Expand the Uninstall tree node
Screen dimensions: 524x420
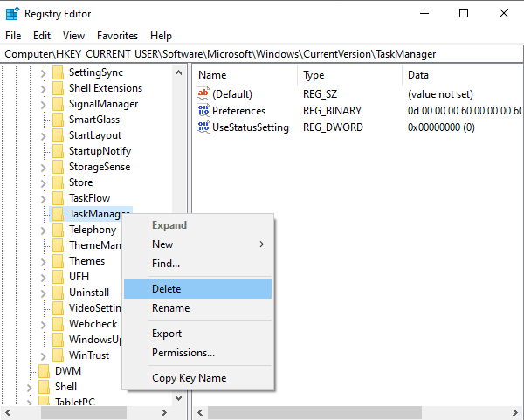point(43,293)
